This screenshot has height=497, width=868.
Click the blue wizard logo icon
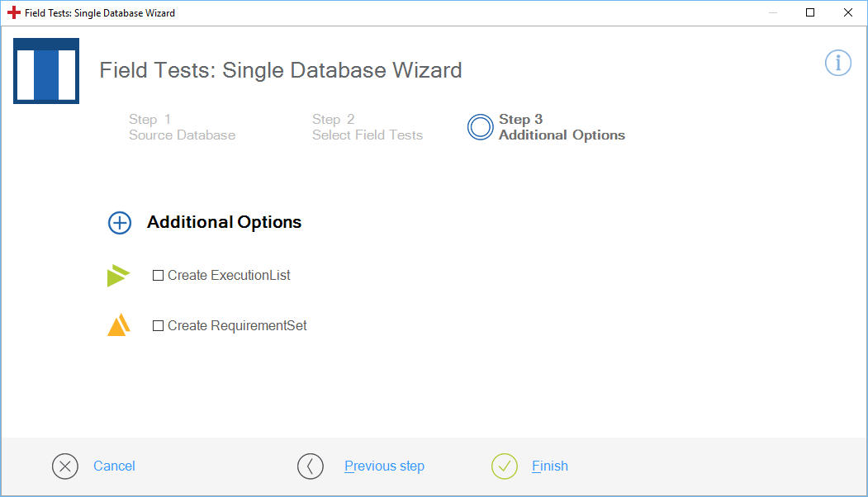point(46,71)
